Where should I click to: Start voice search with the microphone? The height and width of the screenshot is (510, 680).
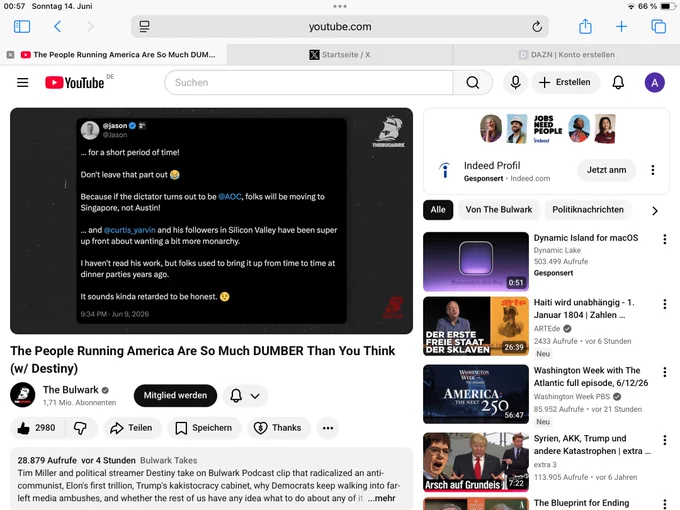[515, 82]
